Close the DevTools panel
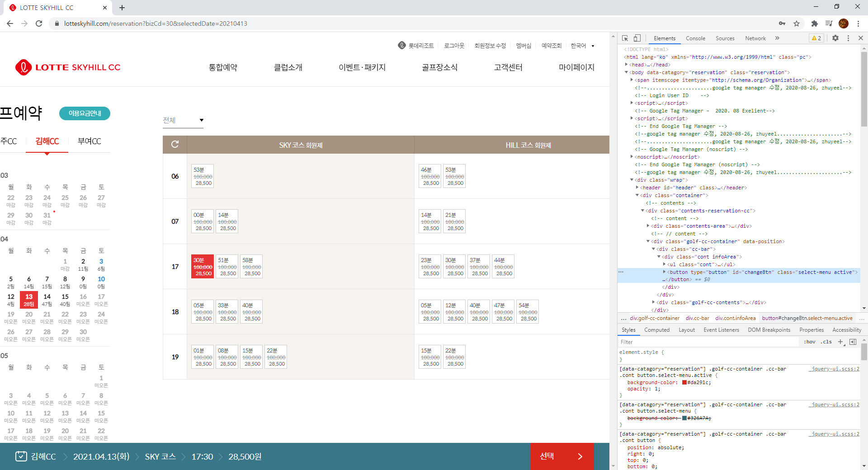 861,38
